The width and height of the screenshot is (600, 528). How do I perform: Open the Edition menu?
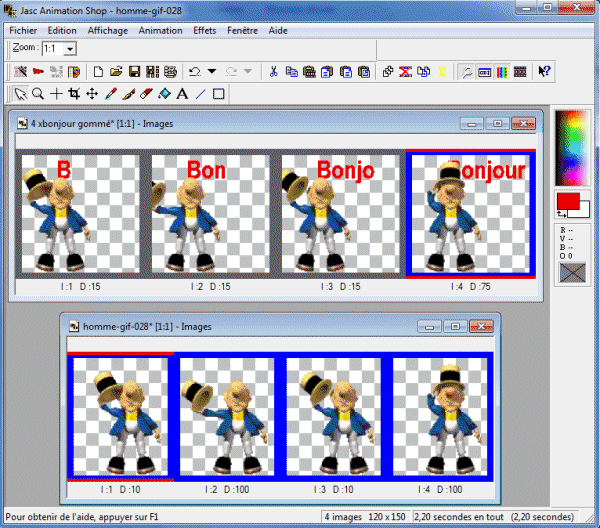[x=62, y=31]
